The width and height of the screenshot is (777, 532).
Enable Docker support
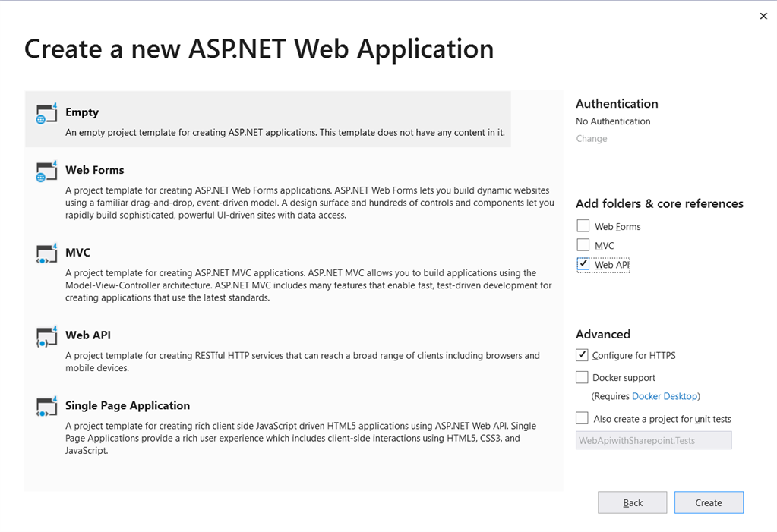tap(581, 376)
